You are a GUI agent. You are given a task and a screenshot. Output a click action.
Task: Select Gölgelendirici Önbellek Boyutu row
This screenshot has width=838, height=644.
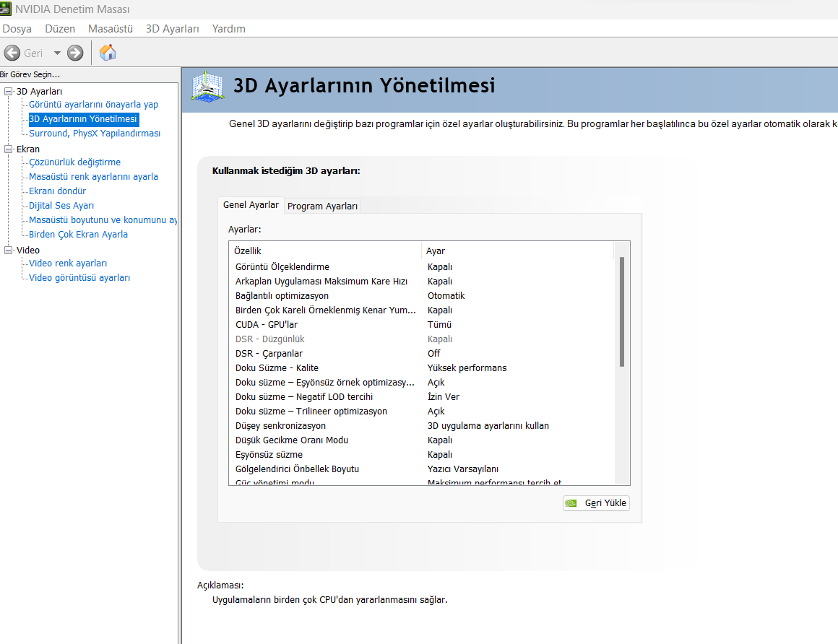422,469
